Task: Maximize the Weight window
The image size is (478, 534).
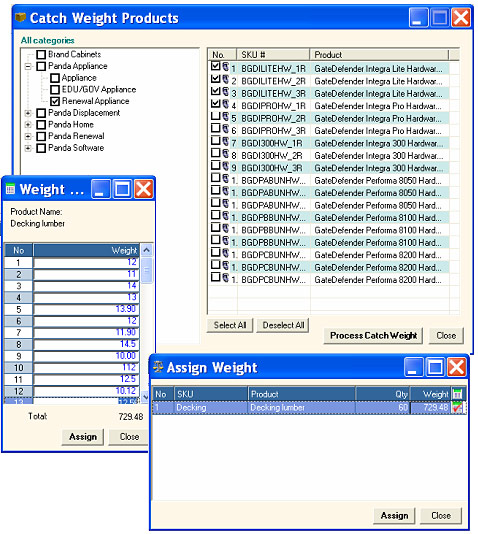Action: click(x=122, y=189)
